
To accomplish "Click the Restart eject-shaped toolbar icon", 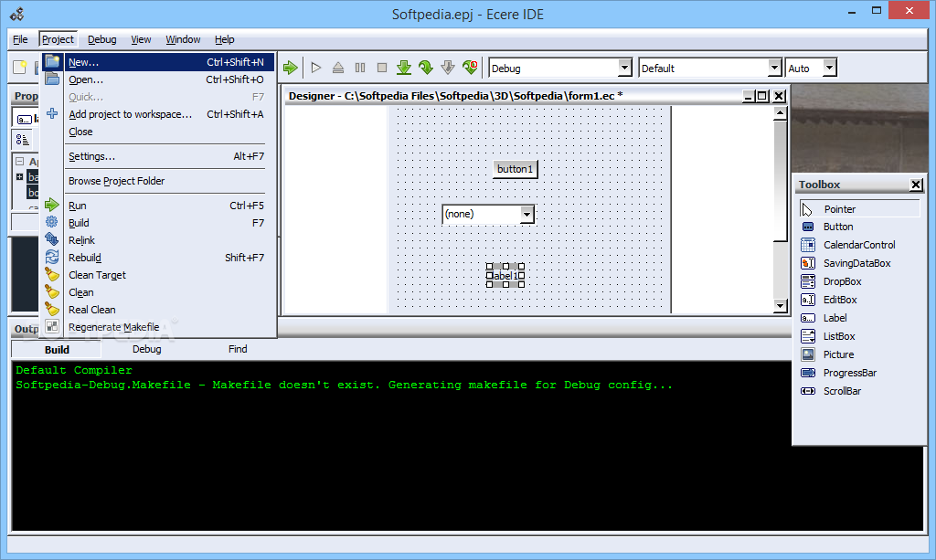I will pos(338,68).
